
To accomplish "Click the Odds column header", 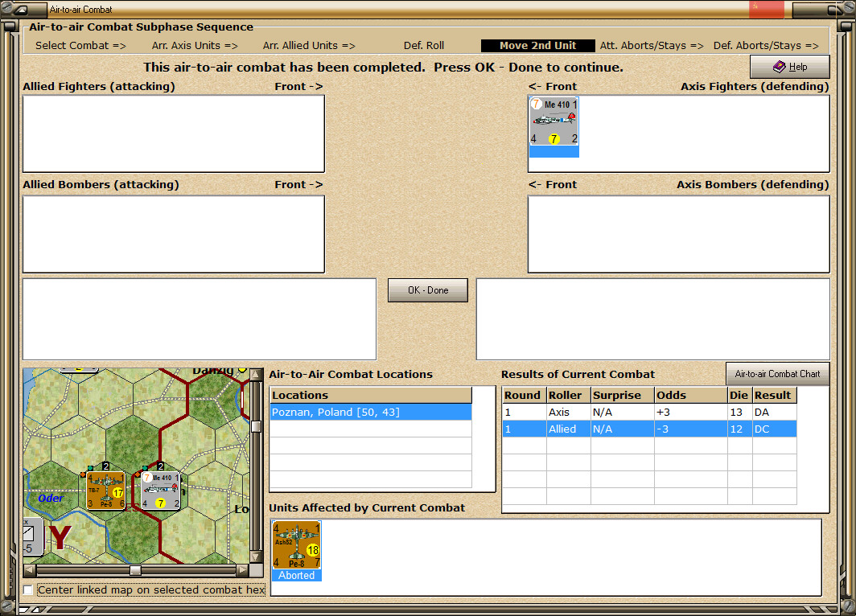I will [x=690, y=395].
